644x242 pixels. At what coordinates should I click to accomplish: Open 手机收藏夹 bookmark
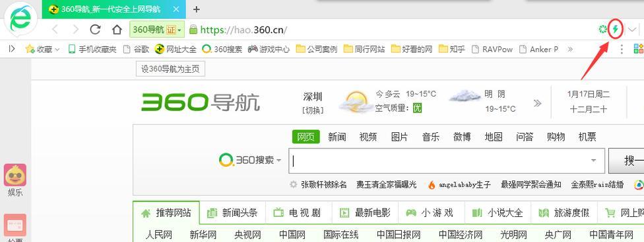tap(92, 50)
